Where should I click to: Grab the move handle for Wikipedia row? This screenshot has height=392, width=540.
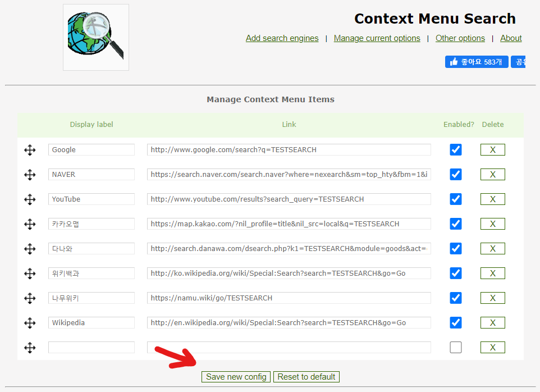point(30,323)
